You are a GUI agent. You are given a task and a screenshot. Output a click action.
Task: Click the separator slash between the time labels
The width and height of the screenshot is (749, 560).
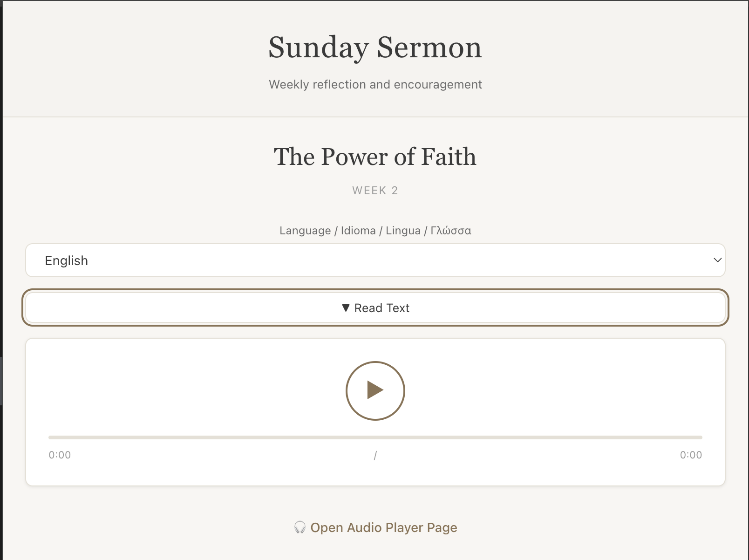(374, 455)
